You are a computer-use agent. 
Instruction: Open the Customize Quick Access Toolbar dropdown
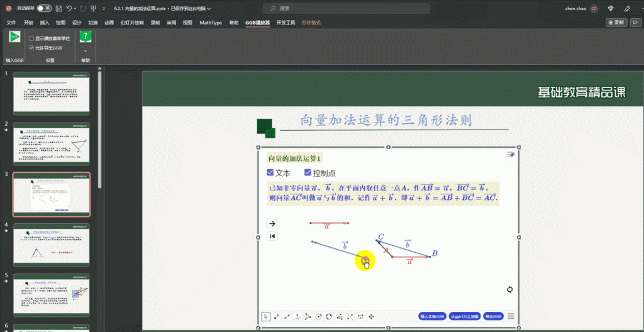104,9
